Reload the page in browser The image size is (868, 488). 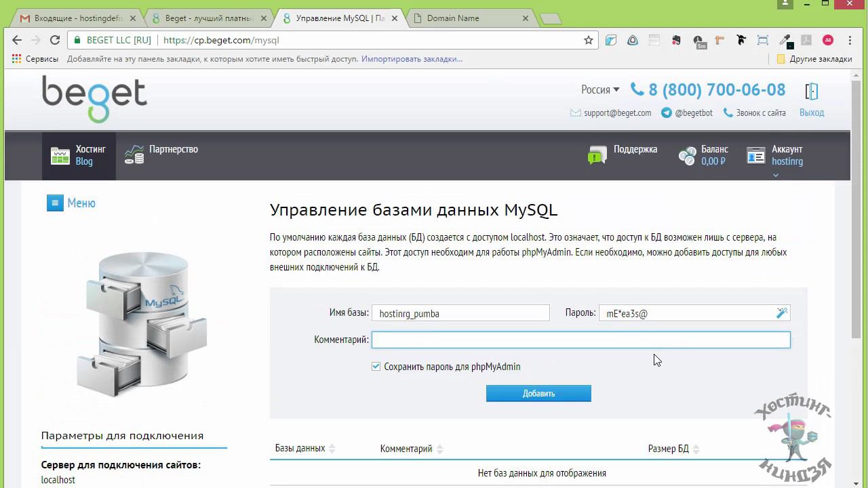coord(55,40)
